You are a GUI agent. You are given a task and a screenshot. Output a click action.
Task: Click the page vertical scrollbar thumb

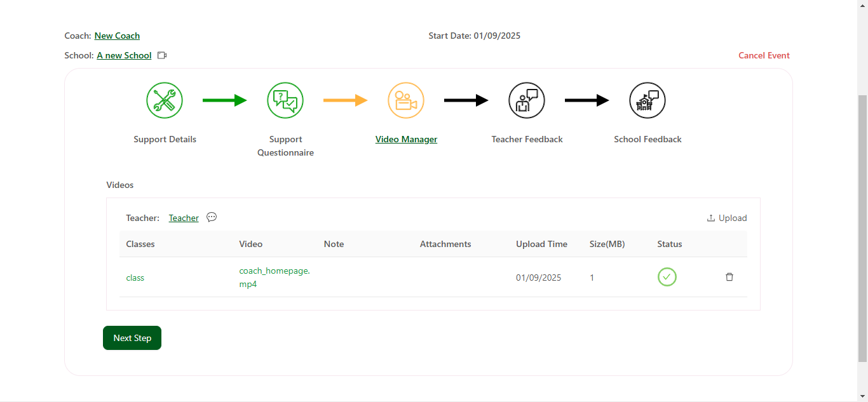(863, 229)
